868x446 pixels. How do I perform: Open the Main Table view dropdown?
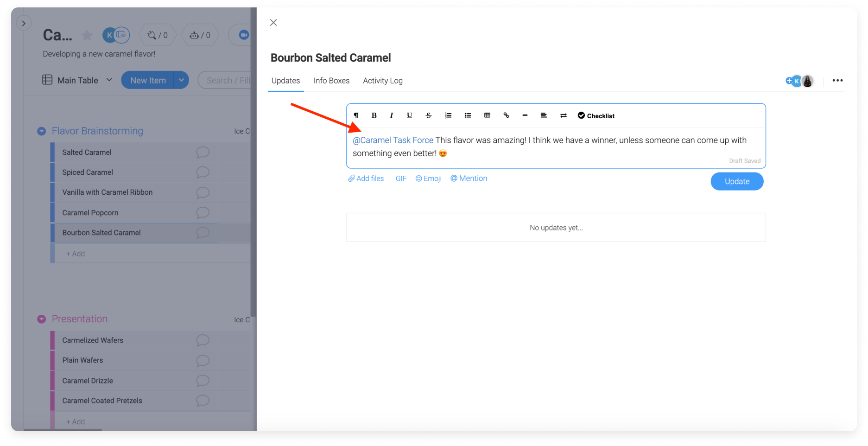point(77,80)
